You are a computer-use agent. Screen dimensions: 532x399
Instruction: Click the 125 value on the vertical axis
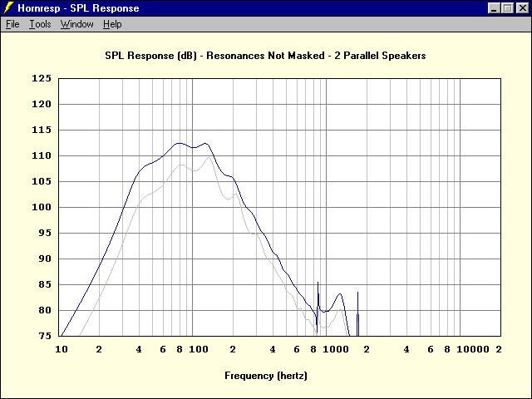pos(42,78)
